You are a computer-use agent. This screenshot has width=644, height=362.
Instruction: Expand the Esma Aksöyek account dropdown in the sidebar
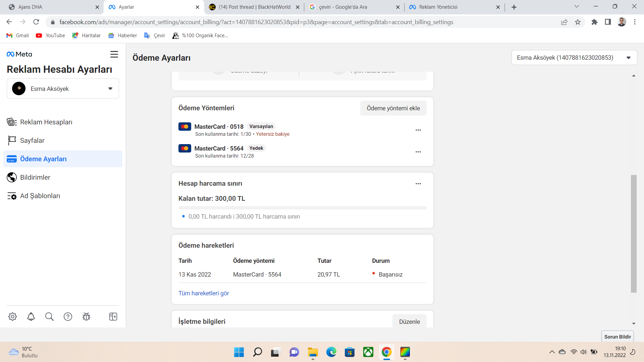pyautogui.click(x=63, y=88)
